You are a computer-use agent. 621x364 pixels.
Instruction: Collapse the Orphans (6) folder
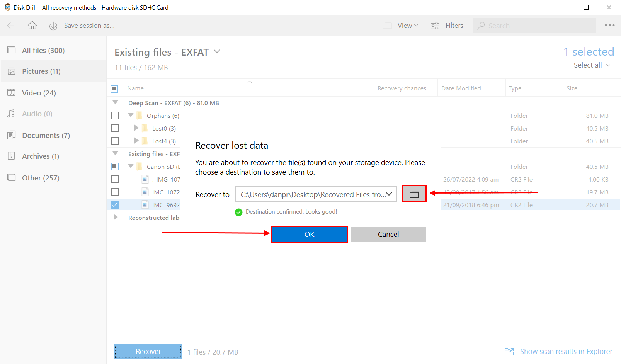point(131,115)
